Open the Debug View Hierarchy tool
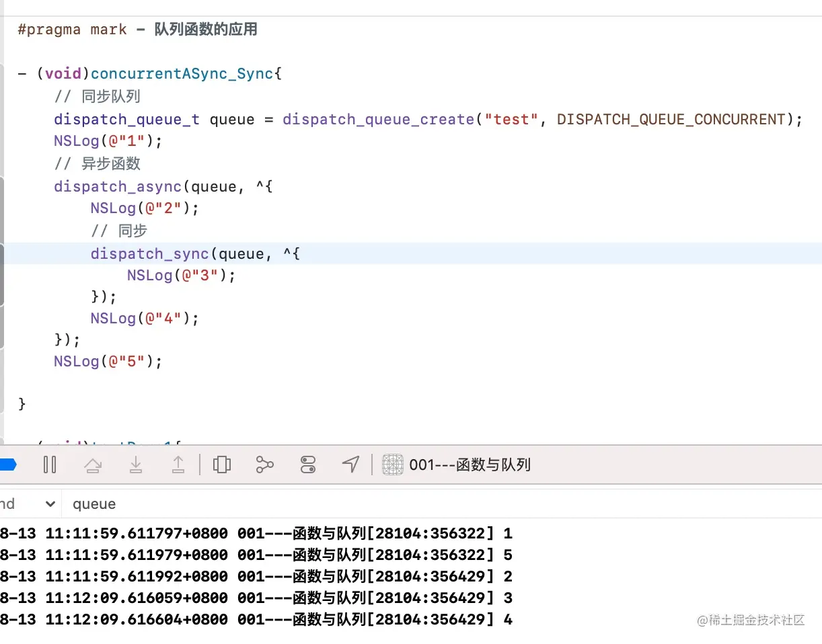The width and height of the screenshot is (822, 644). (x=222, y=464)
